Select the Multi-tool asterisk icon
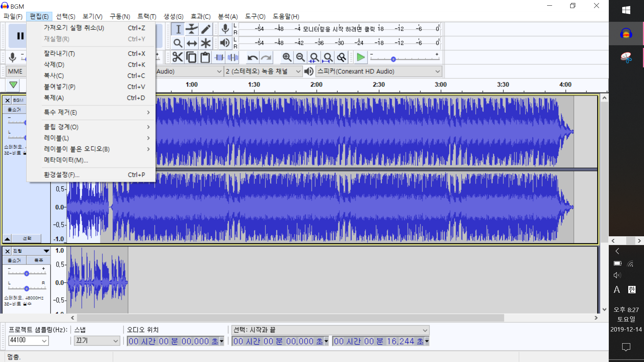The image size is (644, 362). pyautogui.click(x=206, y=43)
